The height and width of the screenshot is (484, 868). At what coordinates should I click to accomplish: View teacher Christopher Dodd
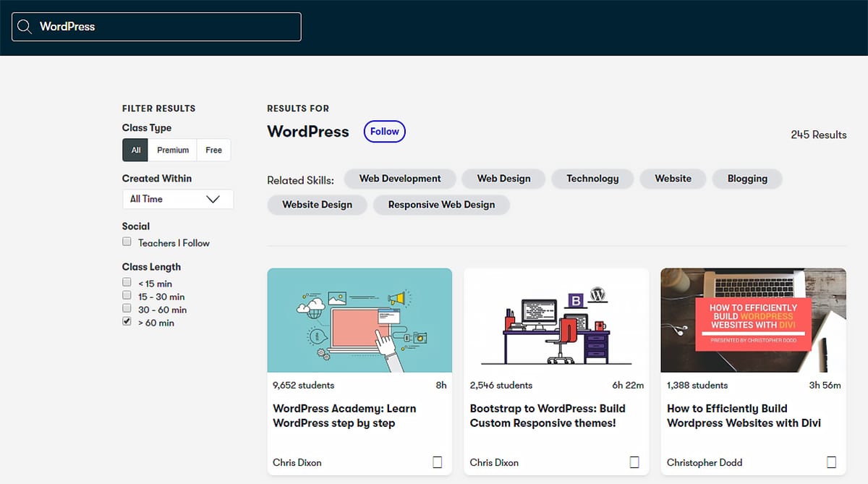coord(705,462)
